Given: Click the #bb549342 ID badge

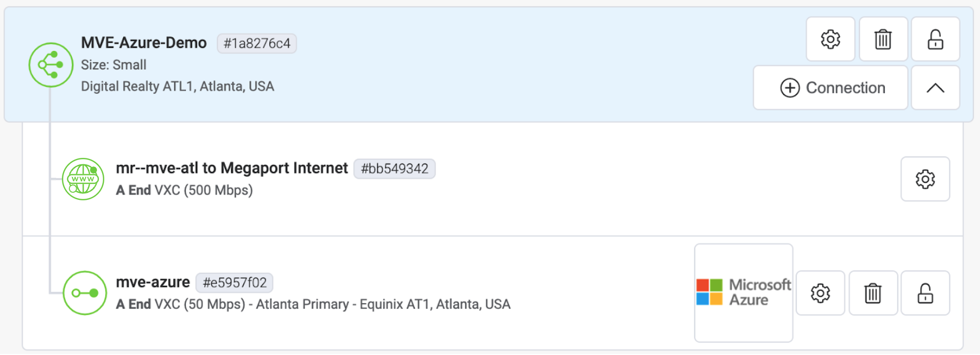Looking at the screenshot, I should (394, 169).
